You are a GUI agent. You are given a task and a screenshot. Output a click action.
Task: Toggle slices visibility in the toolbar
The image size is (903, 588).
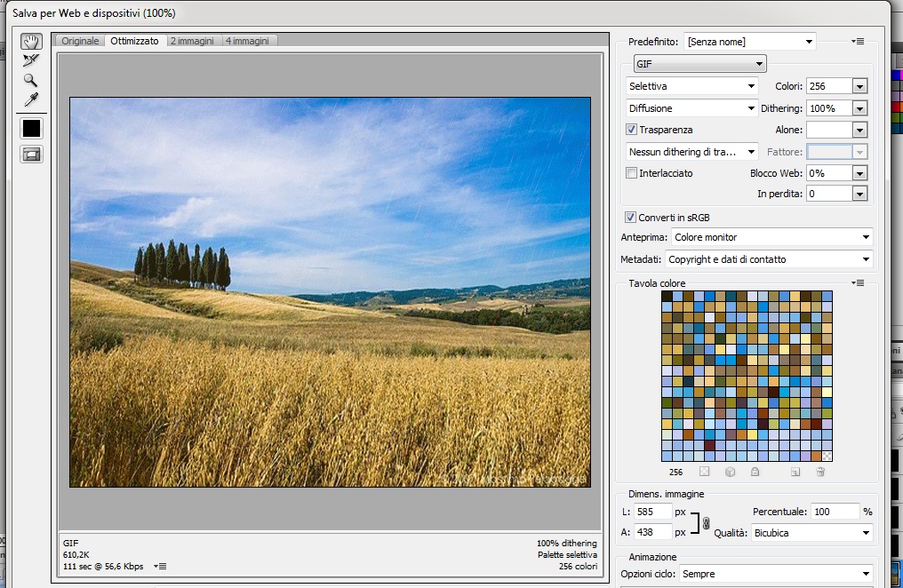point(30,153)
